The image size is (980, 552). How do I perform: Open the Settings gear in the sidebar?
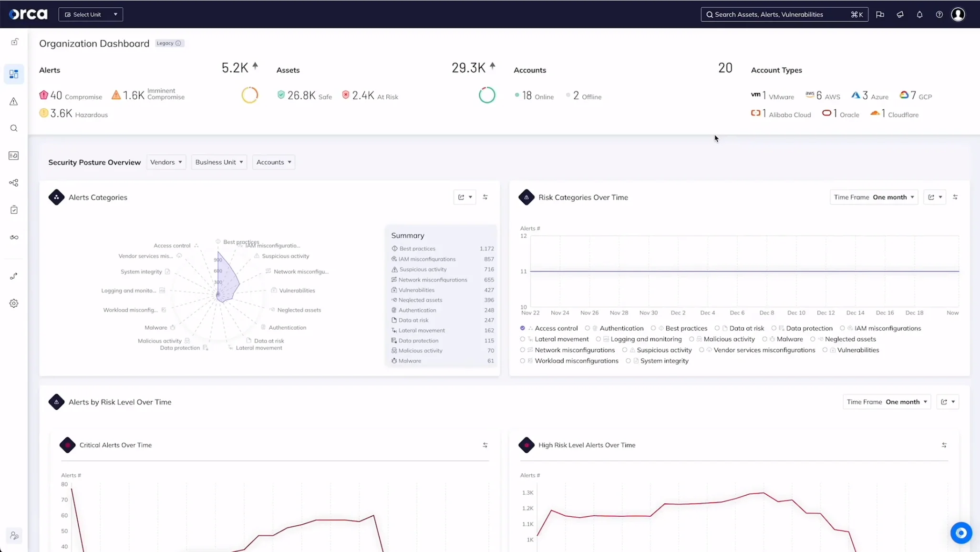[14, 303]
